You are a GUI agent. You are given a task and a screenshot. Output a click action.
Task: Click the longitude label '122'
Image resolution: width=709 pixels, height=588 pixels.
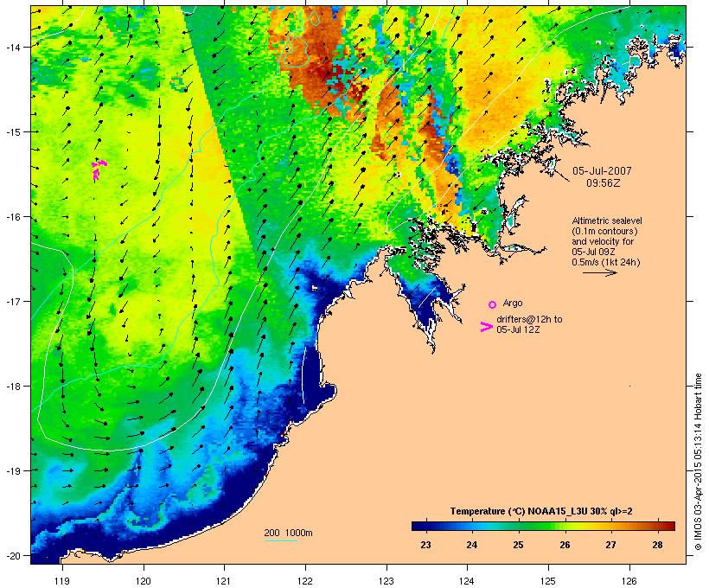pos(305,581)
